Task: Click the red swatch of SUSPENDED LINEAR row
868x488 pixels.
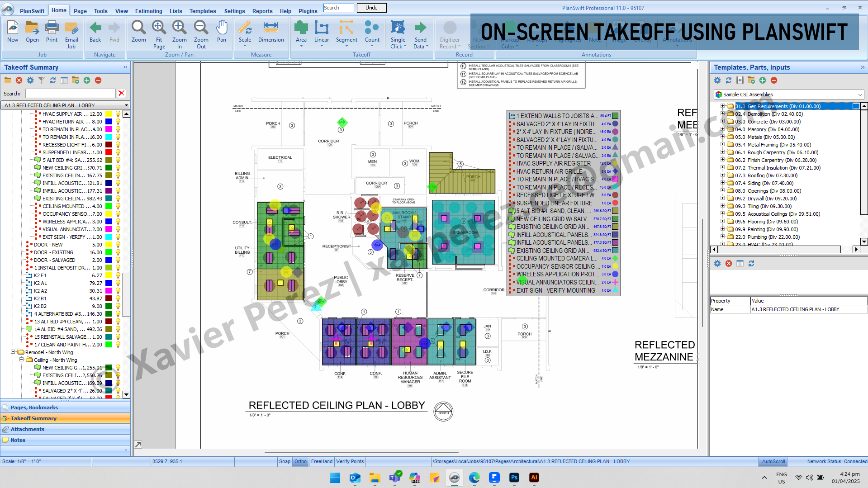Action: tap(109, 152)
